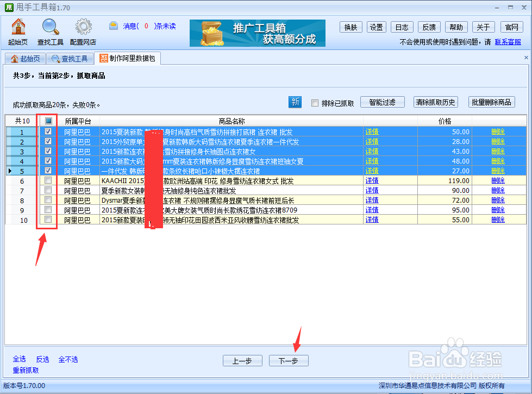Enable the 排除已抓取 checkbox

313,102
